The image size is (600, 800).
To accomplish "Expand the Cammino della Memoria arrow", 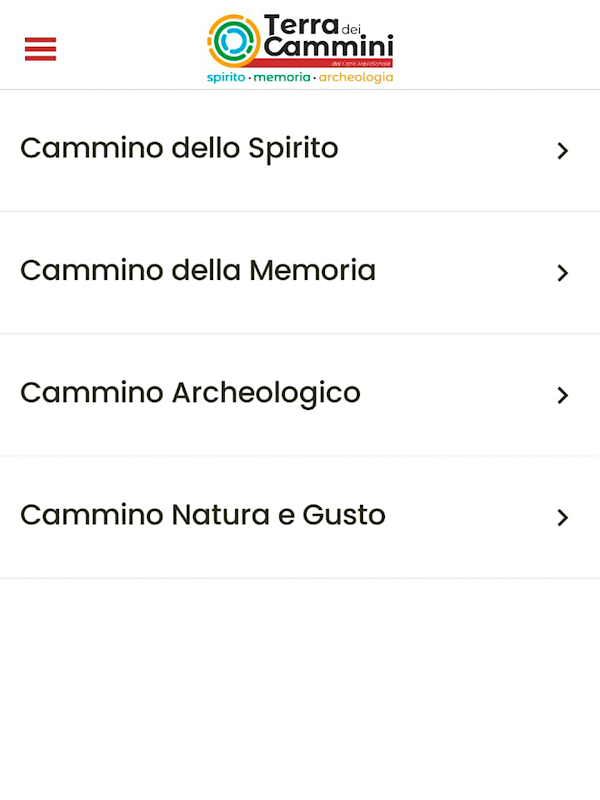I will [562, 273].
